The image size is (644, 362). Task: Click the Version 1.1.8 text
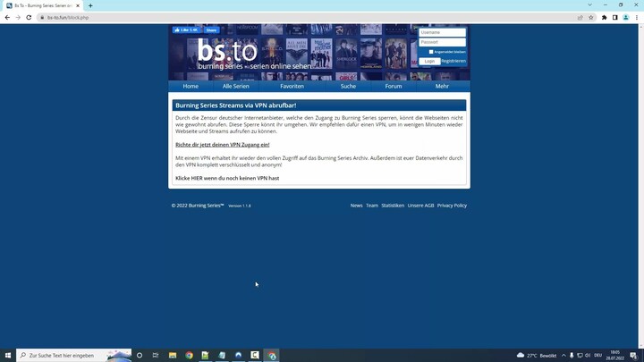tap(240, 206)
